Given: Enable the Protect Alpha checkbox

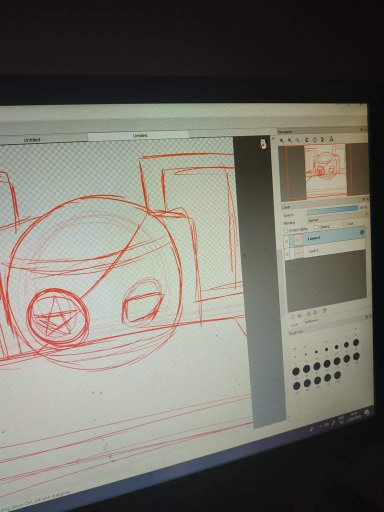Looking at the screenshot, I should point(286,230).
